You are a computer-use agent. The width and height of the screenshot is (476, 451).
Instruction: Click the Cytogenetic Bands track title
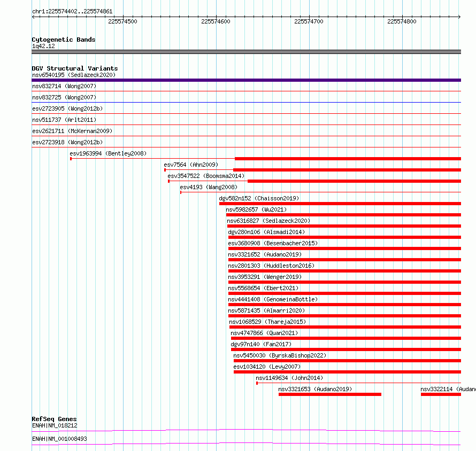pyautogui.click(x=64, y=40)
